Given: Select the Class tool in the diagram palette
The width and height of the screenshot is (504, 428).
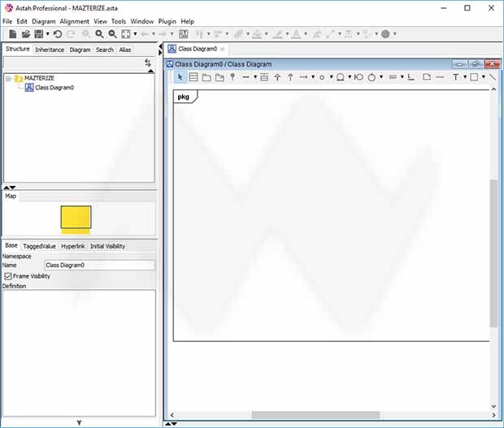Looking at the screenshot, I should click(193, 77).
